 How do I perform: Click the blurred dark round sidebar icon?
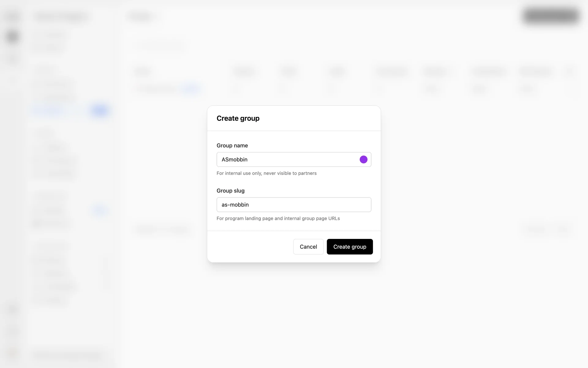(x=13, y=37)
